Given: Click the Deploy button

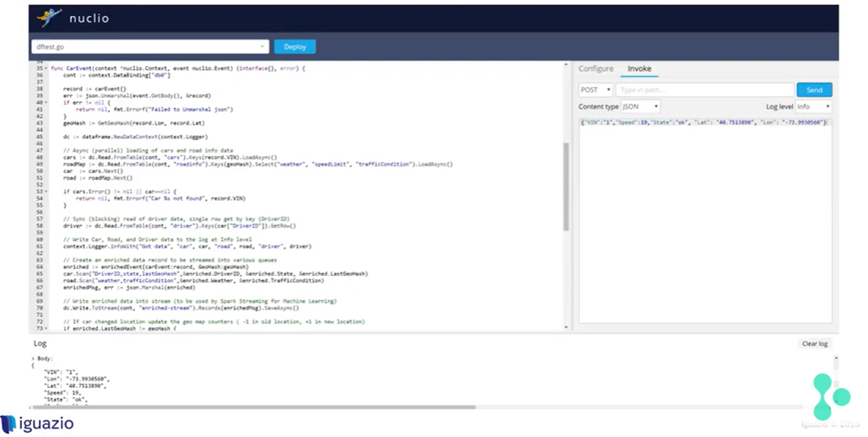Looking at the screenshot, I should click(295, 46).
